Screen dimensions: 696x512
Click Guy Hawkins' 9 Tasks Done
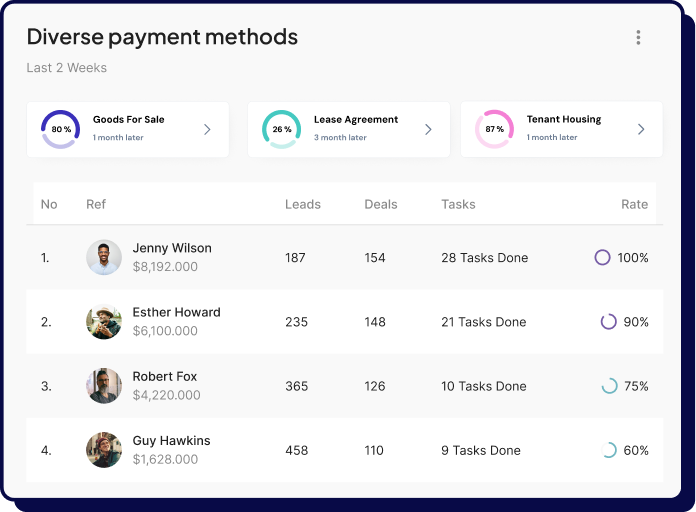click(481, 450)
